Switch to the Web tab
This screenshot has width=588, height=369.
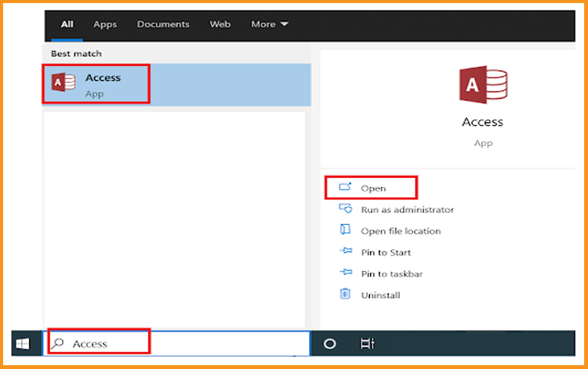click(220, 24)
